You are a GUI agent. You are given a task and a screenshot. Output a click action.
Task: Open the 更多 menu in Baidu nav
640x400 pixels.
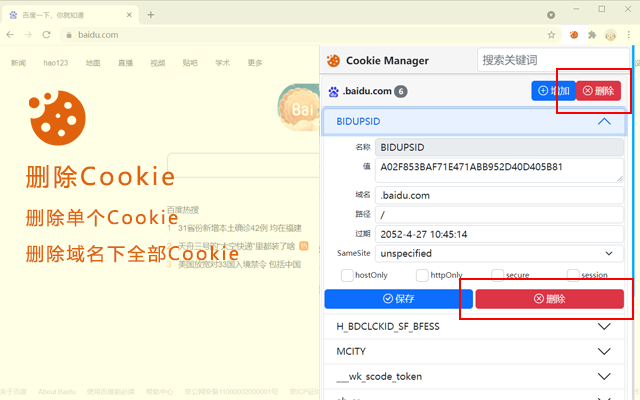pos(255,63)
